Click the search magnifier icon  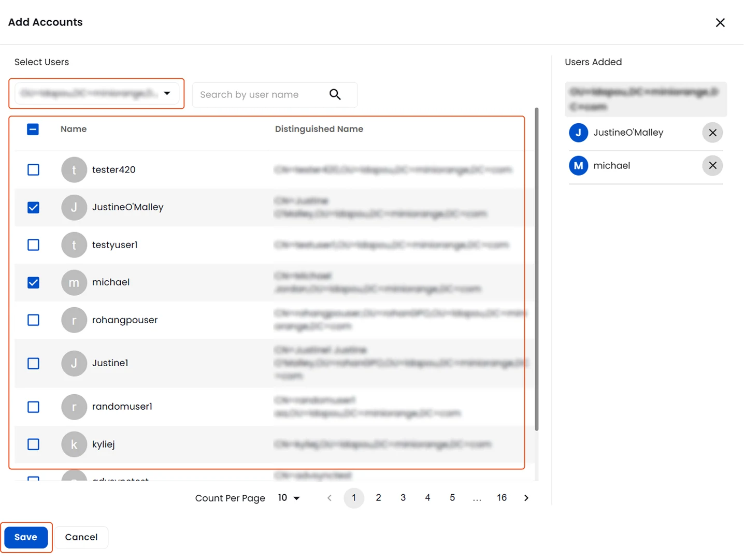[335, 94]
